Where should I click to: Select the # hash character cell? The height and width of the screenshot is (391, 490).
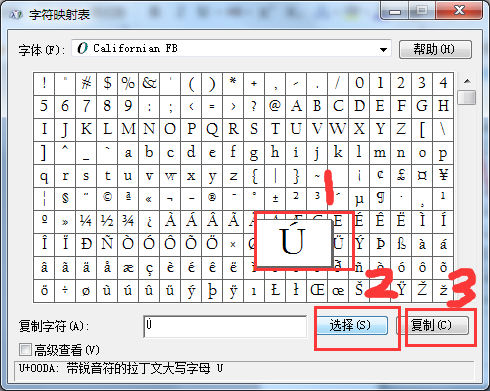(86, 83)
